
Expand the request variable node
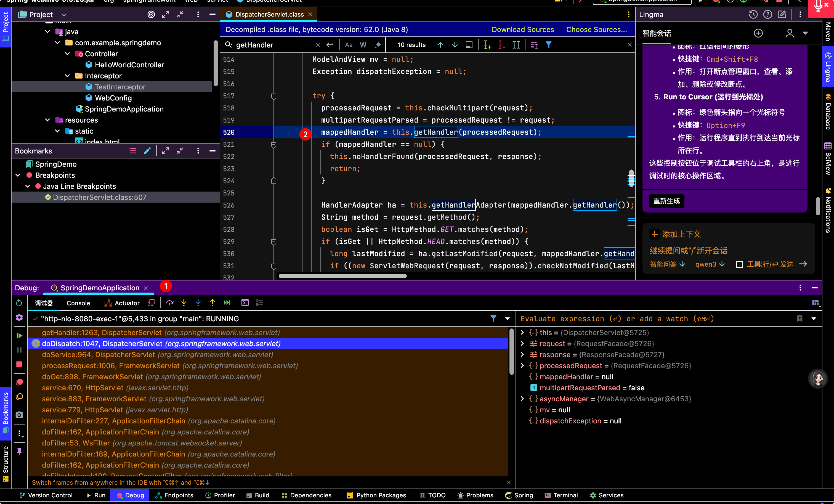point(522,344)
